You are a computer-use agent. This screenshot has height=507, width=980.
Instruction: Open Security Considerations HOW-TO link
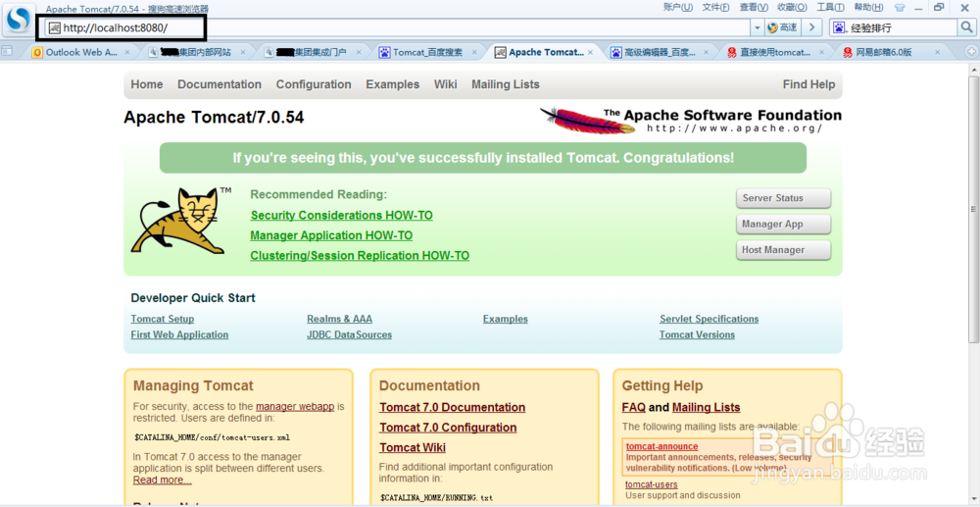pyautogui.click(x=341, y=215)
